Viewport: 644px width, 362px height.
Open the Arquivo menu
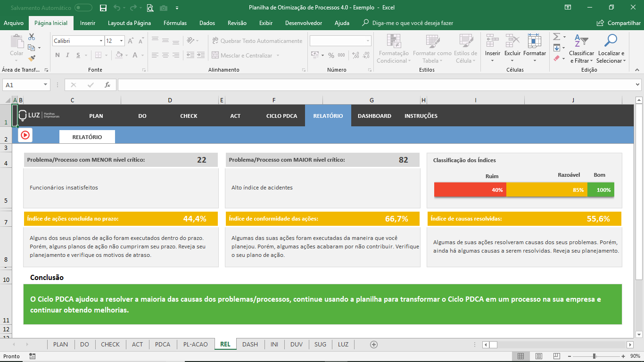coord(14,23)
